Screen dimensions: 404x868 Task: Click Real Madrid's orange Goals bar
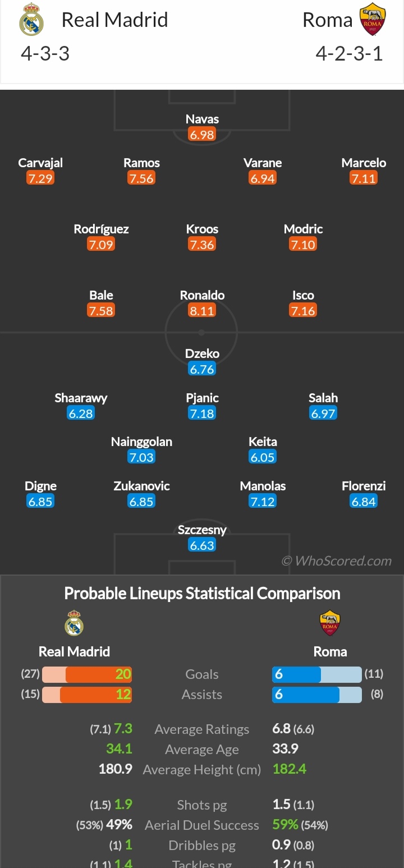pos(99,674)
